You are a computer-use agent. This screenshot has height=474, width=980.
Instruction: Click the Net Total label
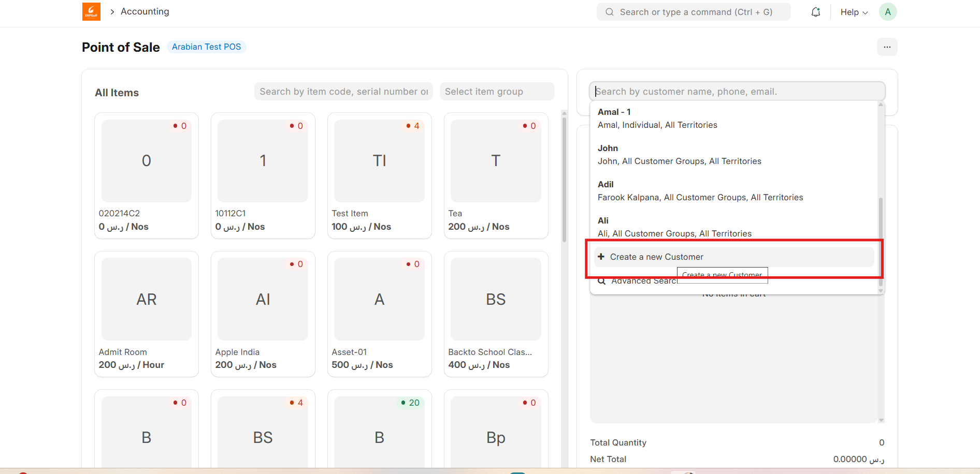(x=608, y=459)
